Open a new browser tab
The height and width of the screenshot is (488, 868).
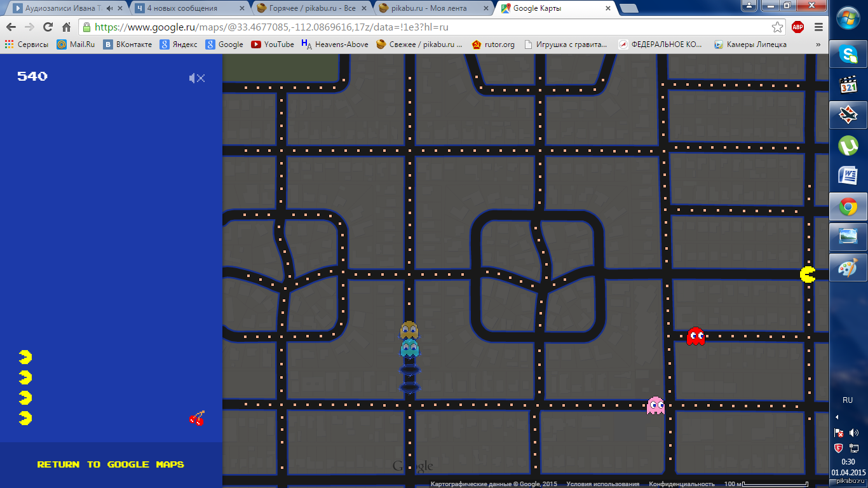click(629, 8)
